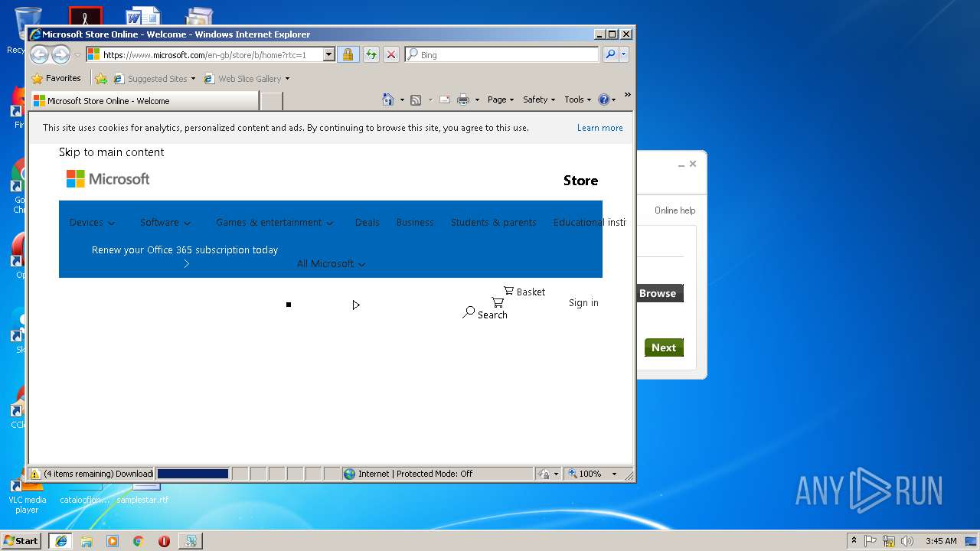Show more command bar items chevron
Viewport: 980px width, 551px height.
point(627,95)
